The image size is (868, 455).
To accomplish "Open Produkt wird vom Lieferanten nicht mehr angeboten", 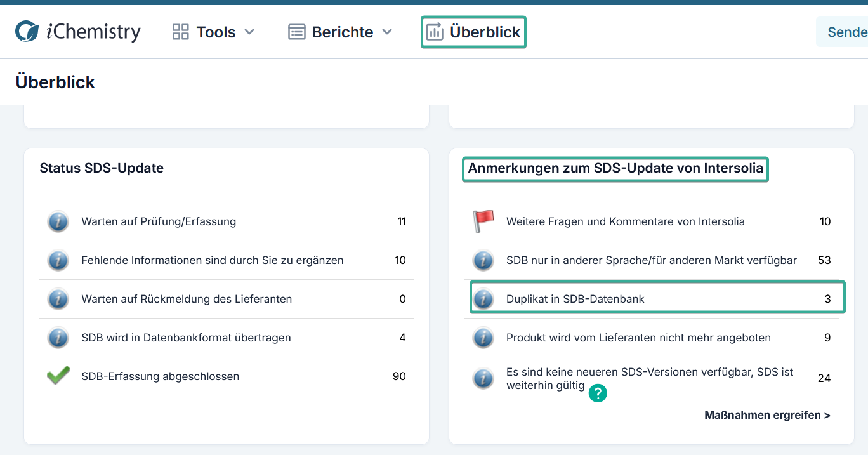I will pos(652,338).
